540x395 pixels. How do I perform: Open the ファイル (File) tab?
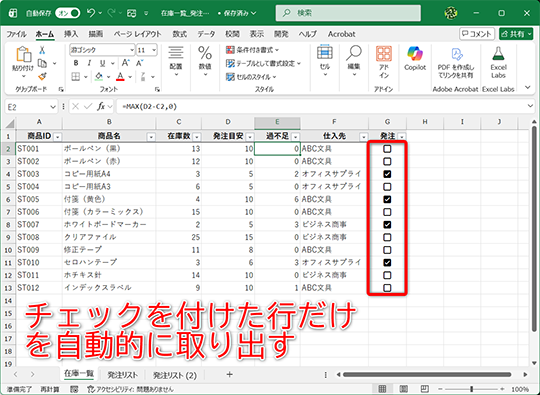point(16,34)
